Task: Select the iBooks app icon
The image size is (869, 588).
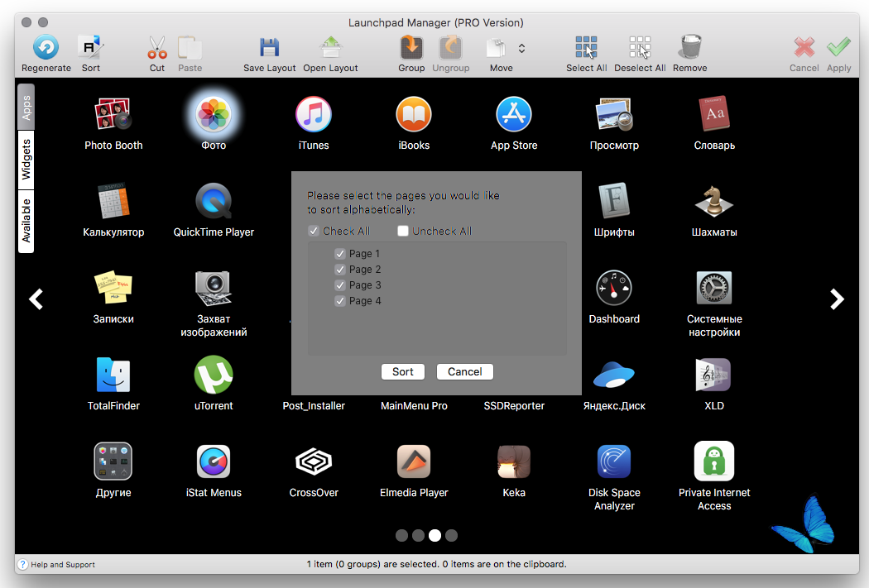Action: (414, 115)
